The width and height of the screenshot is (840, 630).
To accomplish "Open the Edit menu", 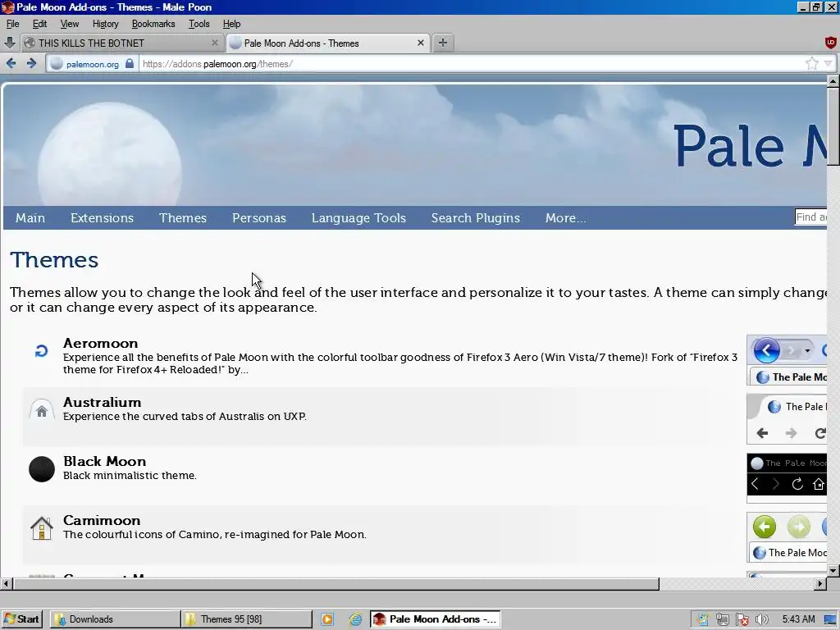I will click(x=39, y=24).
